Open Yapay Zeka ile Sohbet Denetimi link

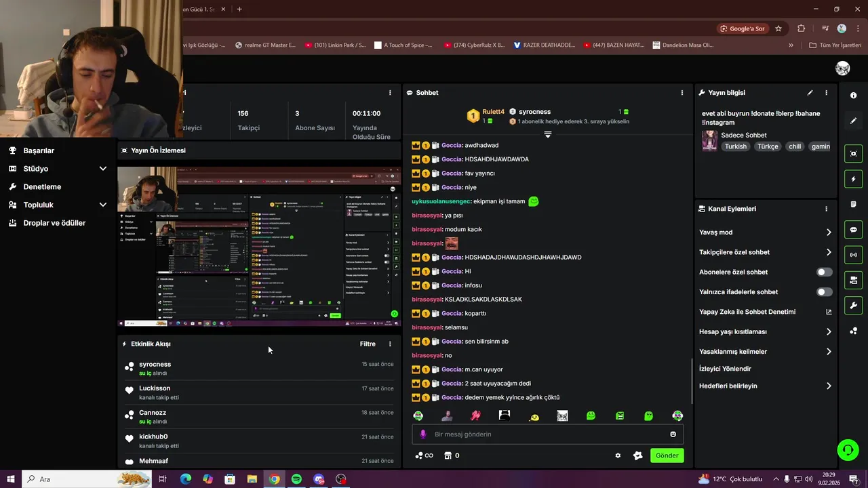(x=765, y=312)
